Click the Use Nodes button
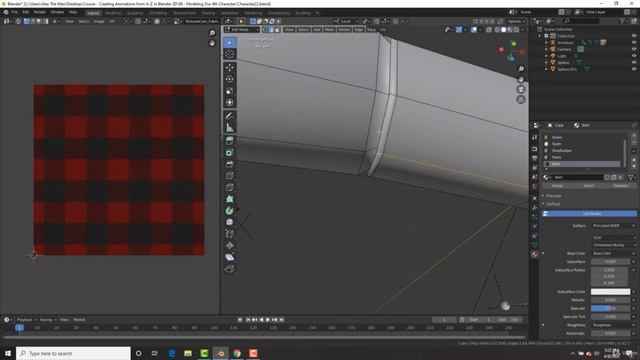Image resolution: width=640 pixels, height=360 pixels. 589,213
